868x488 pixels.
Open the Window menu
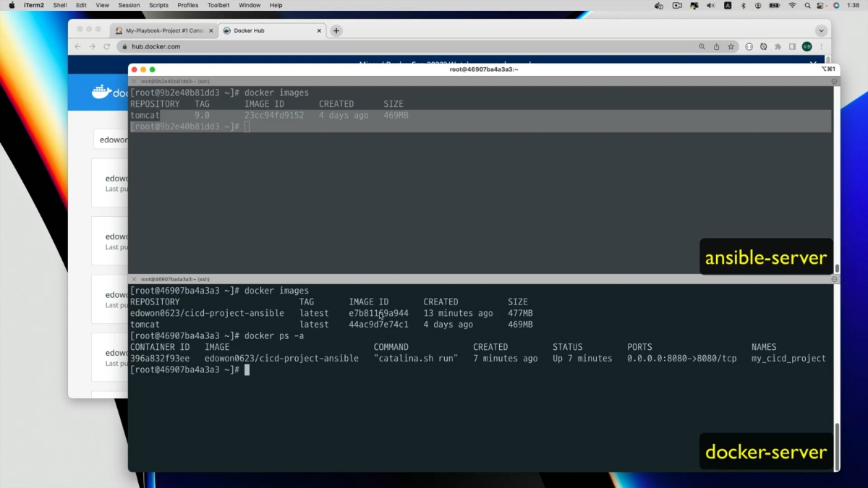tap(250, 5)
